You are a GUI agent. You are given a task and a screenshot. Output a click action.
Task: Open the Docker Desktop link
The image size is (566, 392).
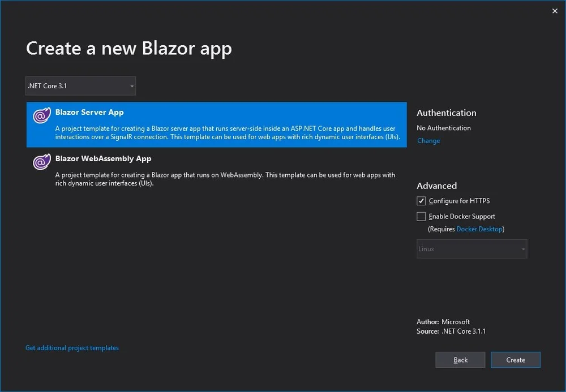pos(479,229)
